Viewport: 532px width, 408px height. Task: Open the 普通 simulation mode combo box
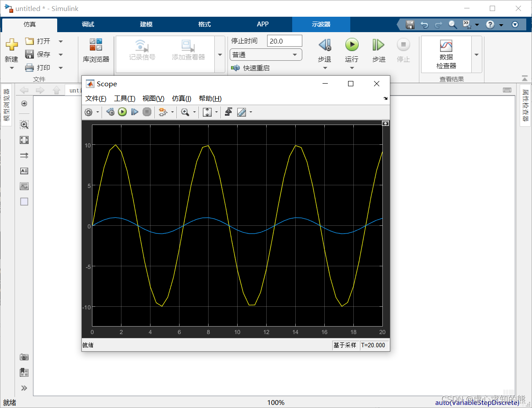(266, 55)
